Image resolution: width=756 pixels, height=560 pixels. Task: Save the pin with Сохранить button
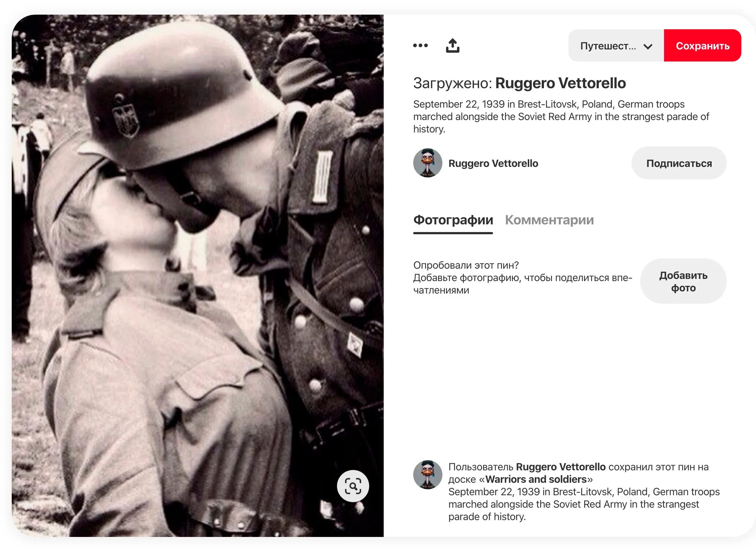coord(703,46)
